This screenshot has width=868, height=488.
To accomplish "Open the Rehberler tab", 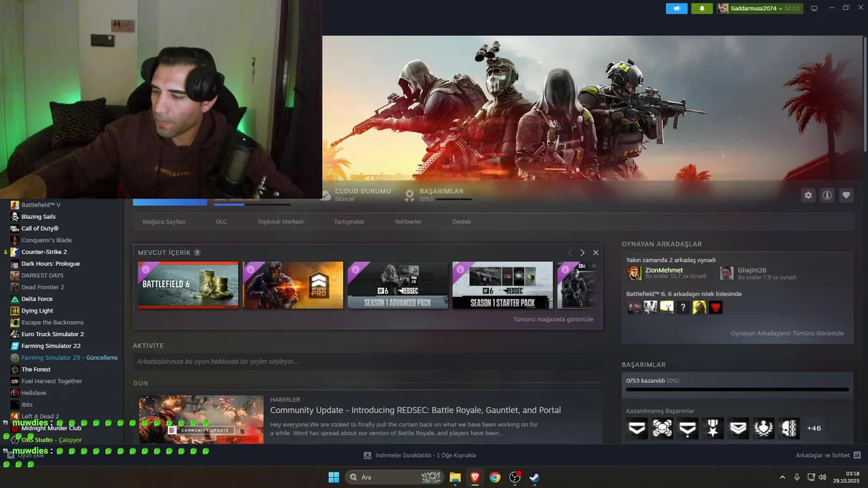I will coord(408,222).
